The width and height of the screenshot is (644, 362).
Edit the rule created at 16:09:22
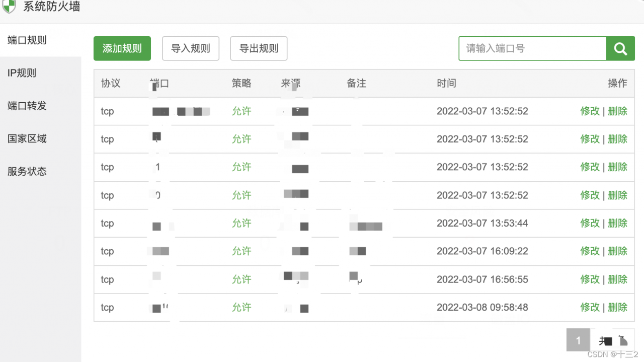point(590,251)
